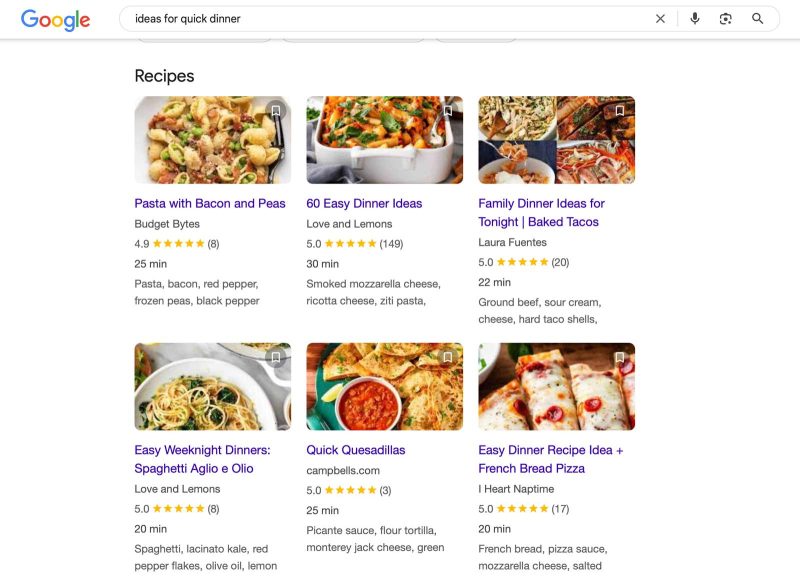Save the Baked Tacos recipe card
800x580 pixels.
tap(620, 111)
